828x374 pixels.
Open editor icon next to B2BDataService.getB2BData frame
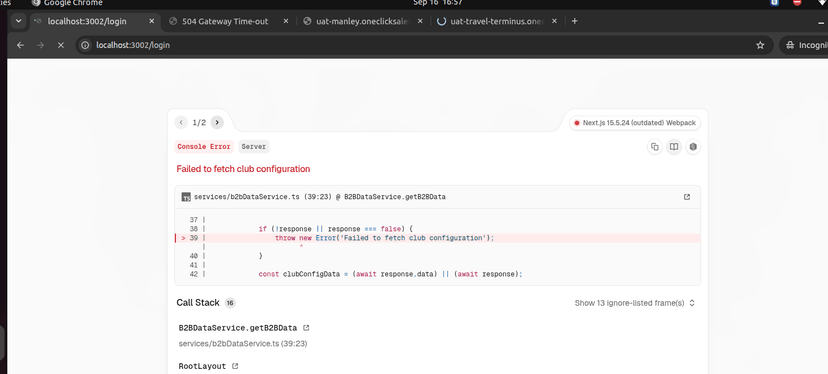click(x=306, y=328)
